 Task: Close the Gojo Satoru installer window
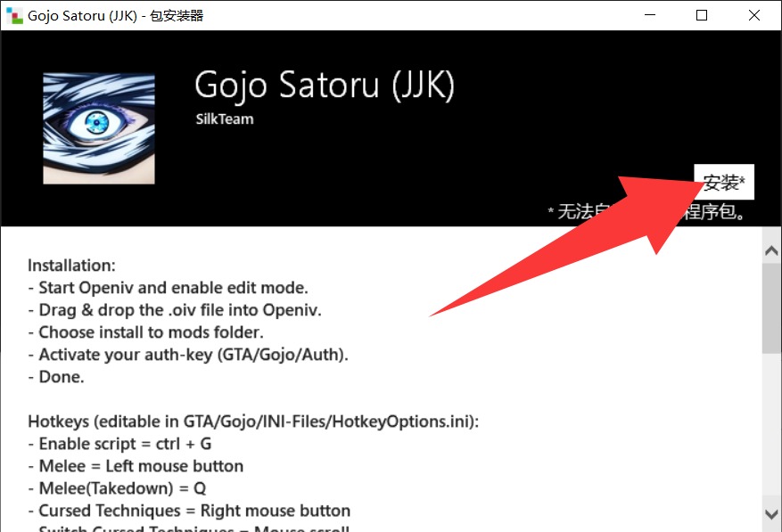(x=754, y=15)
